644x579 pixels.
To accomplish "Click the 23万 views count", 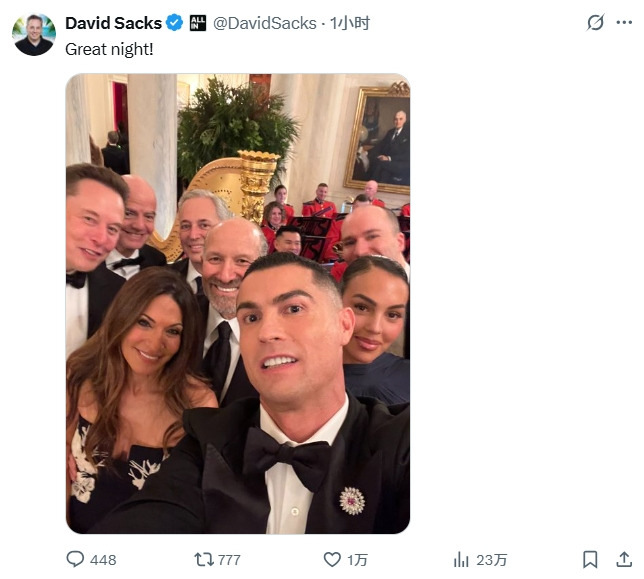I will point(492,560).
